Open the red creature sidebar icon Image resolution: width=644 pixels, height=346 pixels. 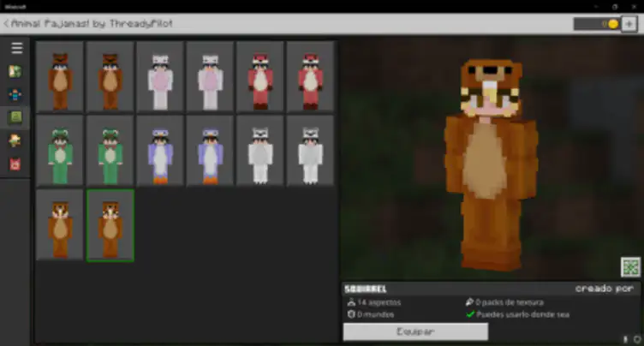15,164
